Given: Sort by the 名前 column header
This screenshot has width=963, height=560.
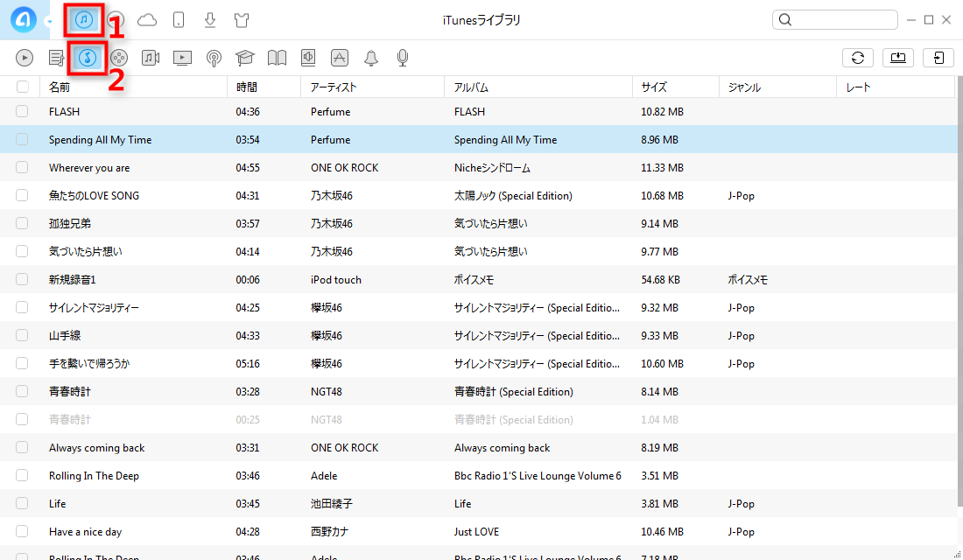Looking at the screenshot, I should click(133, 87).
